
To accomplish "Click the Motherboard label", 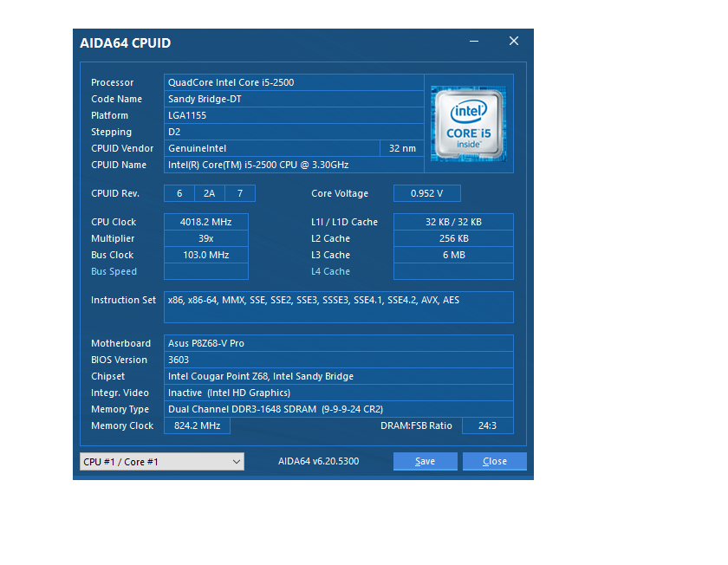I will coord(120,343).
